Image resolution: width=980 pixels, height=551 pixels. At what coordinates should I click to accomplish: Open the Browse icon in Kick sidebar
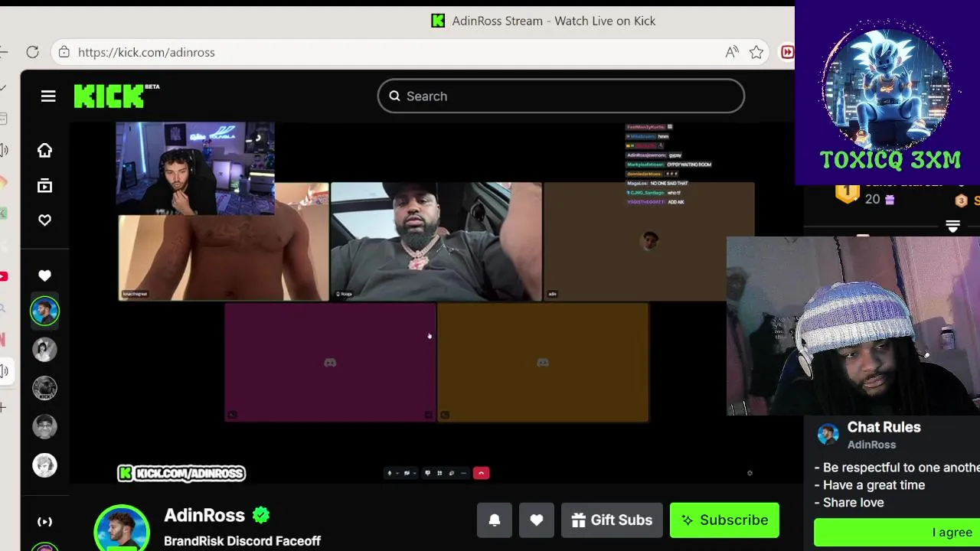point(45,185)
